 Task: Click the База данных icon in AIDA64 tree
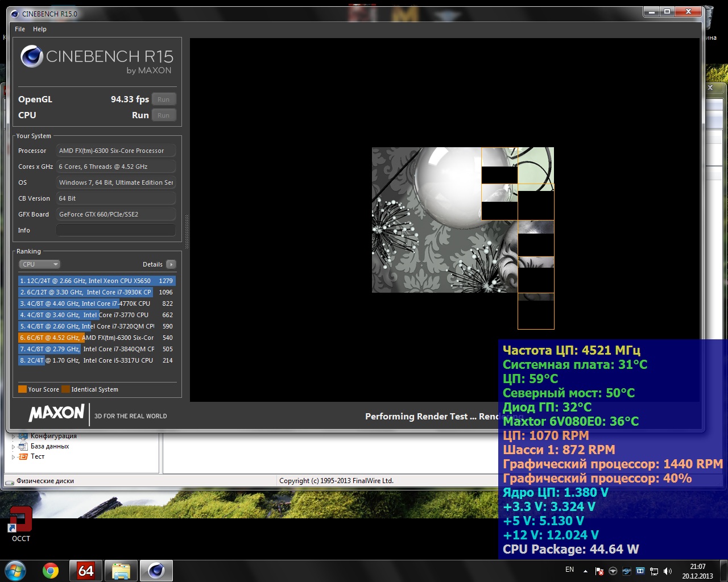pyautogui.click(x=23, y=447)
